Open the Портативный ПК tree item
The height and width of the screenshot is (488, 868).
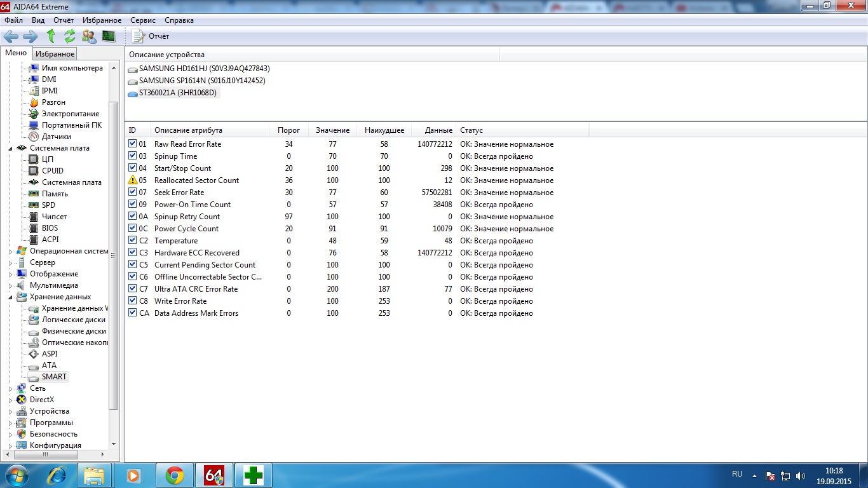tap(72, 125)
